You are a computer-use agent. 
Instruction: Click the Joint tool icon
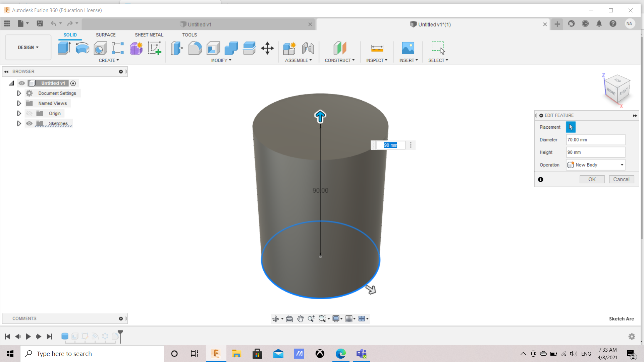pos(308,48)
